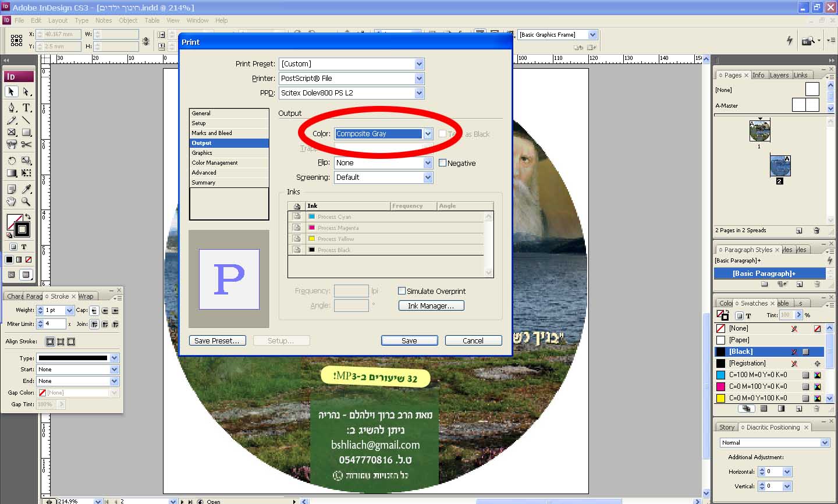Select the Rectangle tool
Image resolution: width=838 pixels, height=504 pixels.
pyautogui.click(x=26, y=133)
